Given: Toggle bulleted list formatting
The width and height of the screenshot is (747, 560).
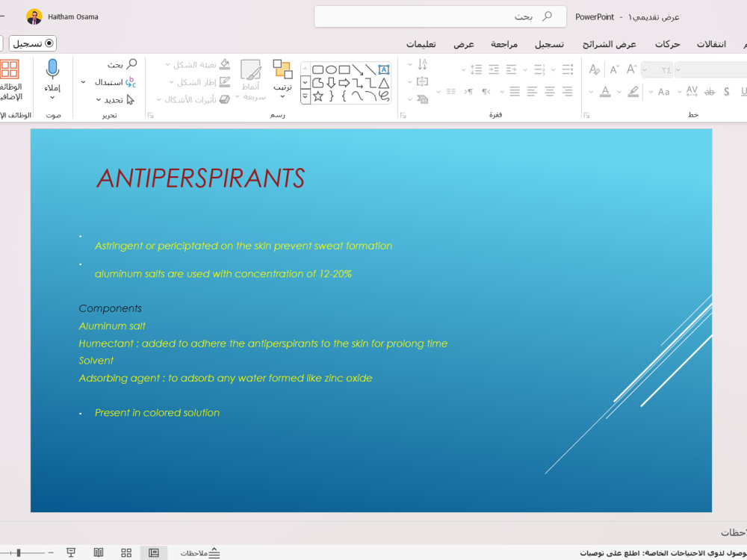Looking at the screenshot, I should (568, 69).
